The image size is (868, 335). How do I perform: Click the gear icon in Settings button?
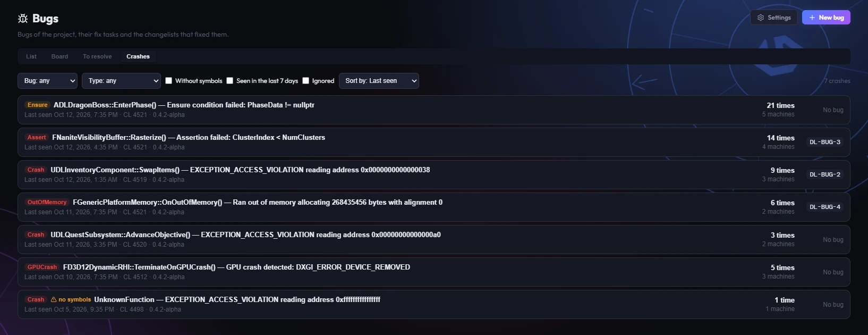click(761, 18)
